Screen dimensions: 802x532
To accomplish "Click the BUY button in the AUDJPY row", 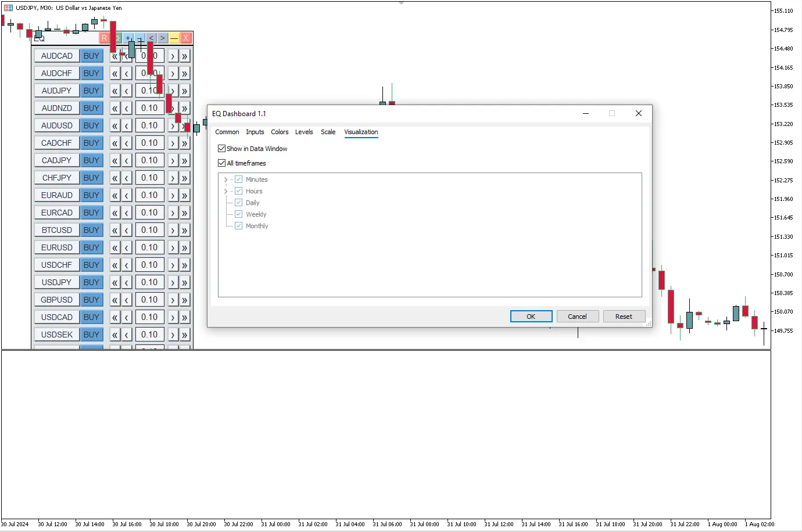I will pyautogui.click(x=91, y=91).
